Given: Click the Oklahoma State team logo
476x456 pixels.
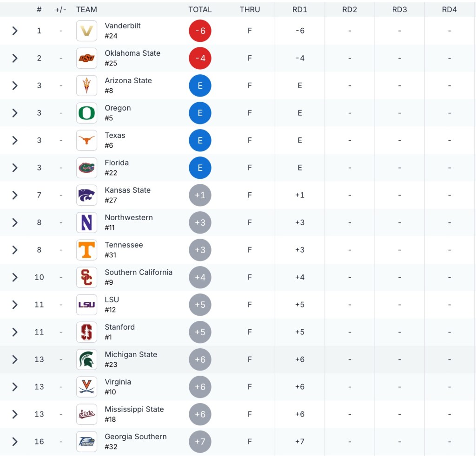Looking at the screenshot, I should click(86, 58).
